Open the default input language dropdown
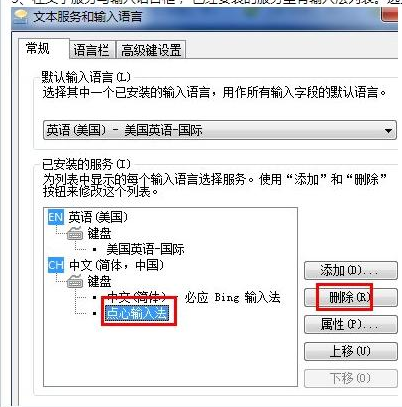Screen dimensions: 402x407 click(220, 130)
